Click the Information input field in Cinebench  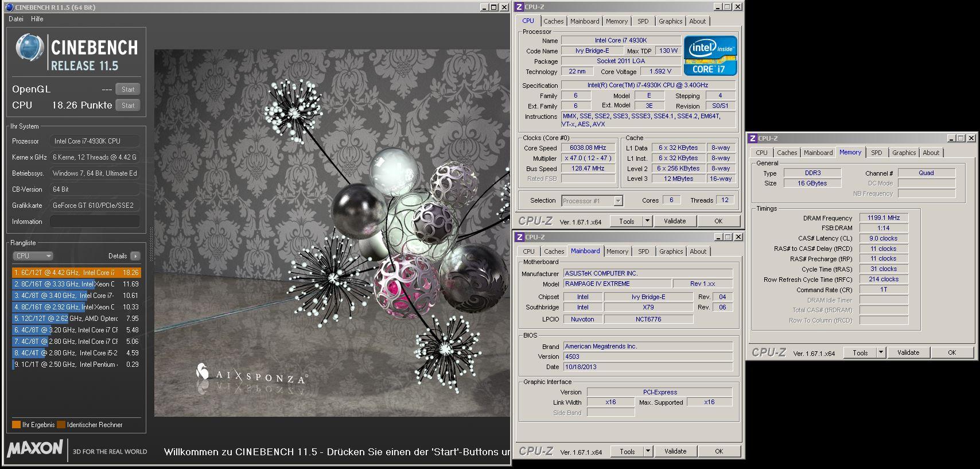[95, 222]
